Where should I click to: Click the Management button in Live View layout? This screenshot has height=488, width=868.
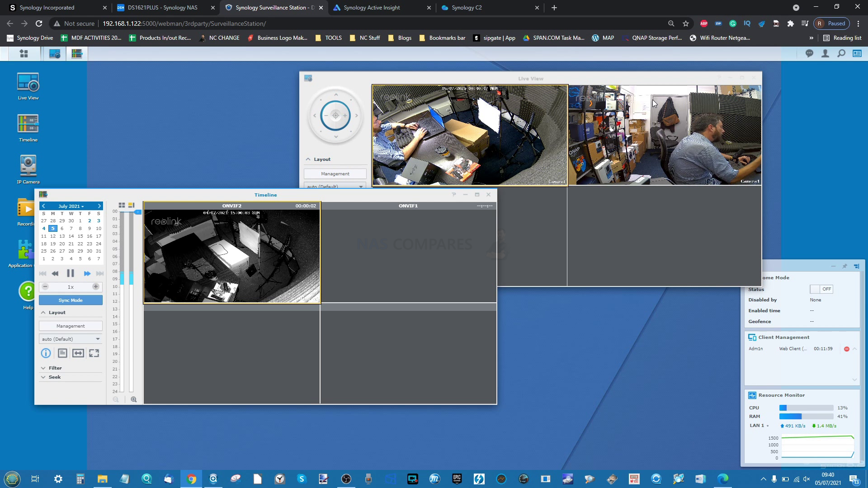click(335, 174)
